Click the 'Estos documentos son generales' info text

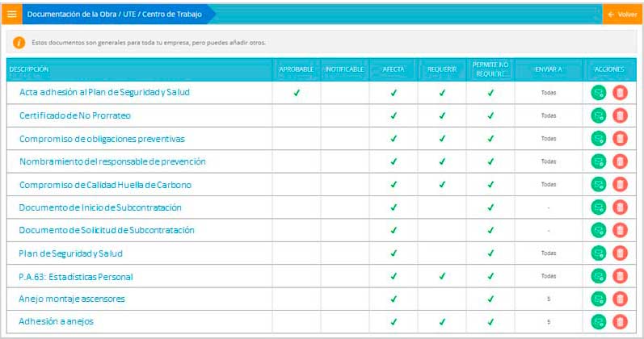149,43
